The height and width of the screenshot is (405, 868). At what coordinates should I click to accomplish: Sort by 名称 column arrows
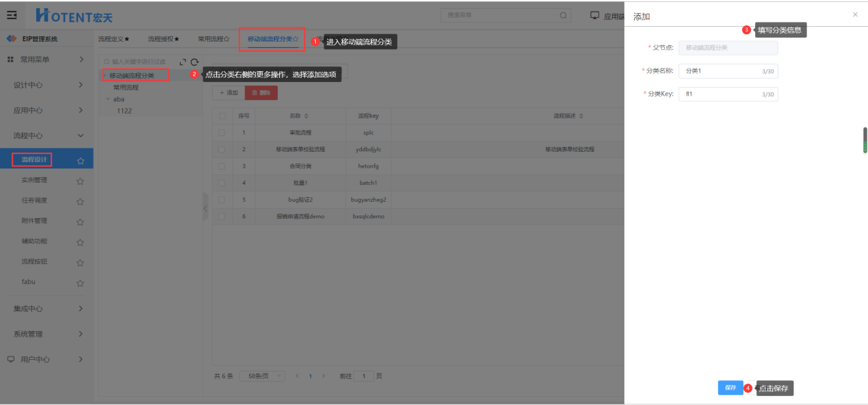pos(306,116)
